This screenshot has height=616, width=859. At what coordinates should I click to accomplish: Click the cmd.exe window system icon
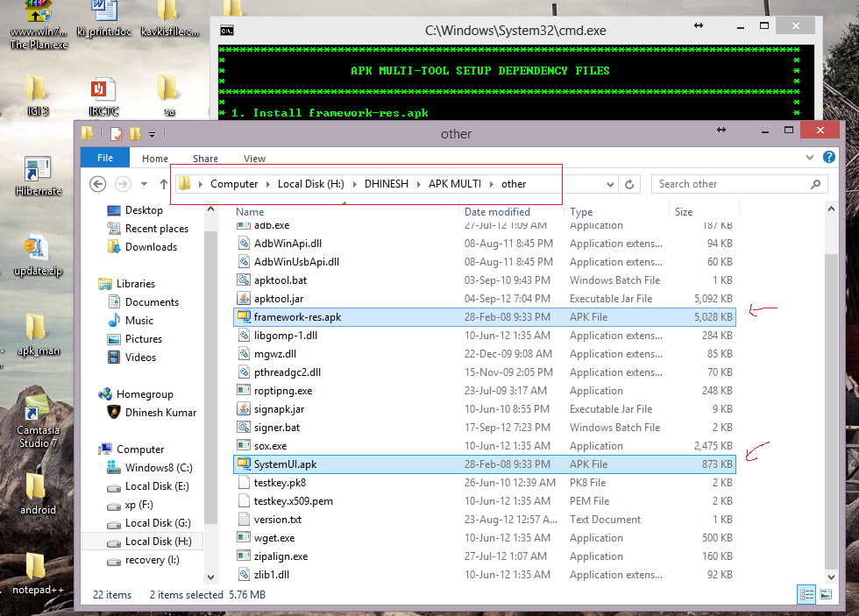click(x=227, y=31)
